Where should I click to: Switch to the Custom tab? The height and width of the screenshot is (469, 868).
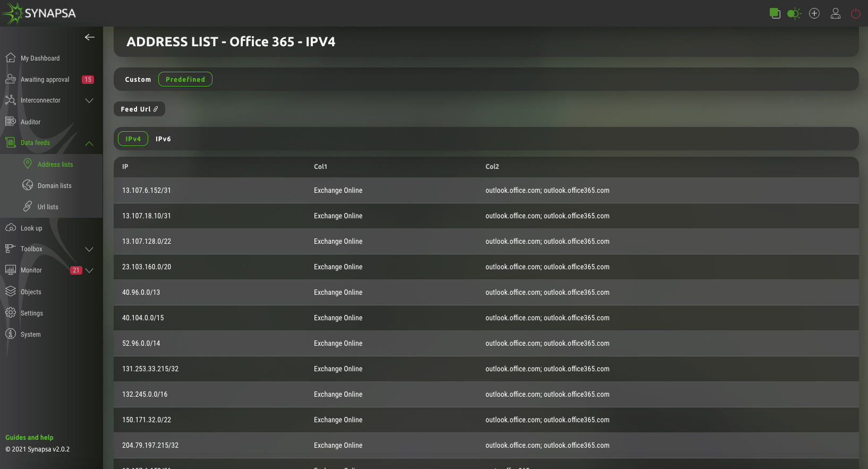tap(138, 80)
